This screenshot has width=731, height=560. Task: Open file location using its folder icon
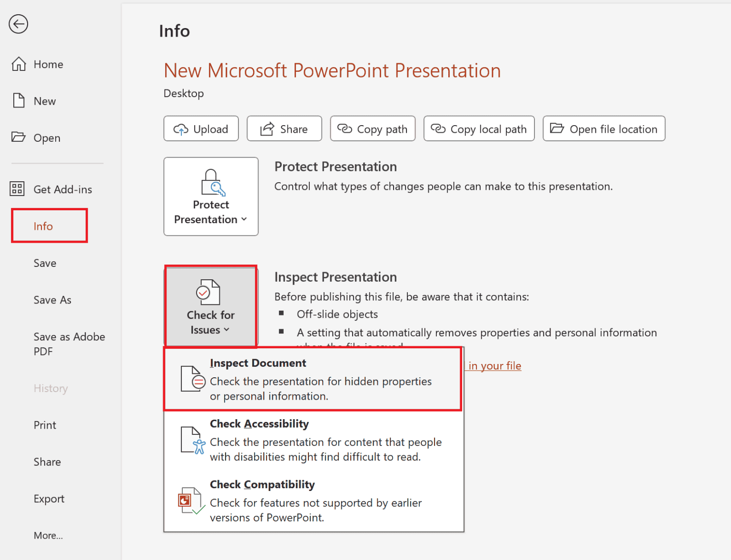(557, 128)
